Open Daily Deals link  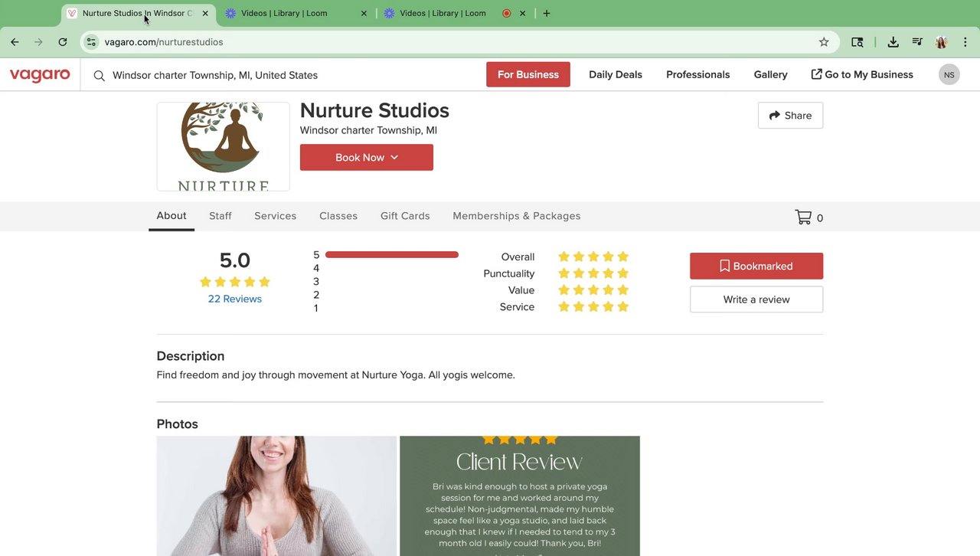point(616,74)
